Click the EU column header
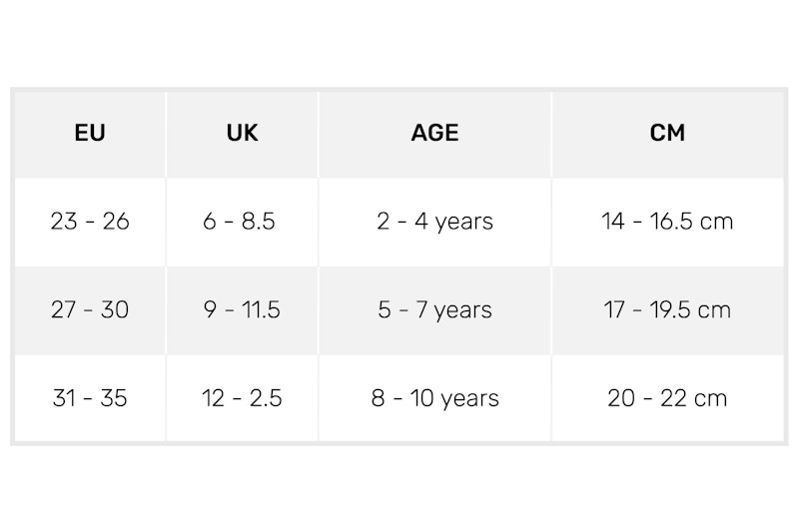Screen dimensions: 799x532 [90, 134]
